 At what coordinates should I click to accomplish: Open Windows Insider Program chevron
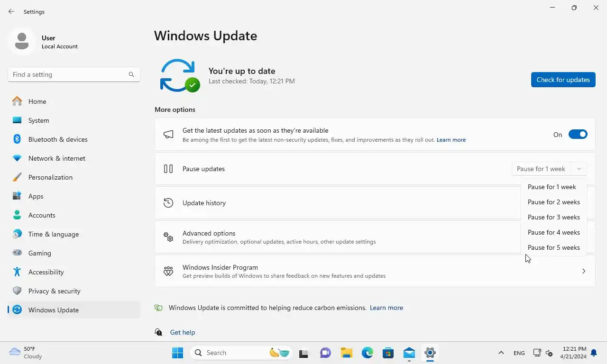(584, 271)
